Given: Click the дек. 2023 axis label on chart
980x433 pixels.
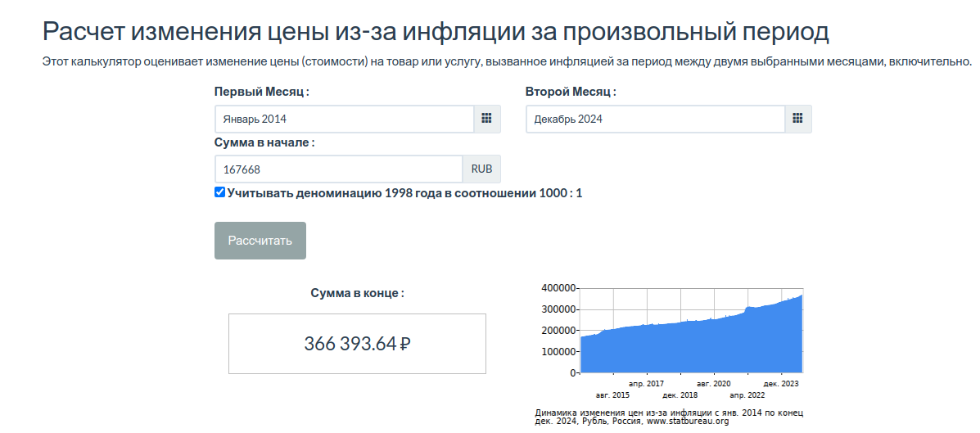Looking at the screenshot, I should 780,384.
